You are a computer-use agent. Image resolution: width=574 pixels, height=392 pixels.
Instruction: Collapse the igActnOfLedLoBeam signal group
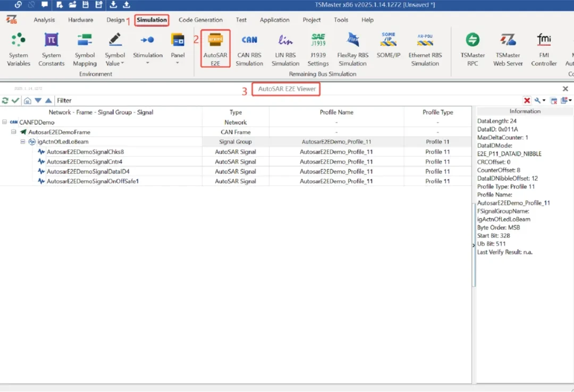click(23, 142)
